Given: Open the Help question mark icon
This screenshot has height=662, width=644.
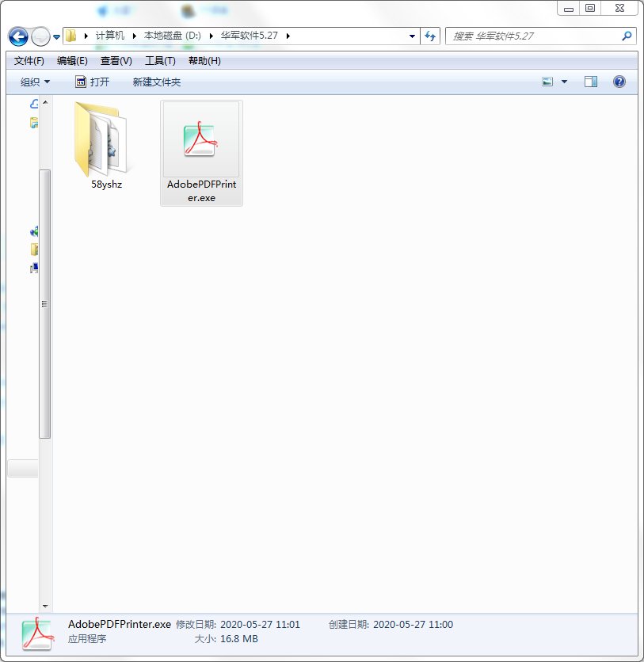Looking at the screenshot, I should pos(619,82).
